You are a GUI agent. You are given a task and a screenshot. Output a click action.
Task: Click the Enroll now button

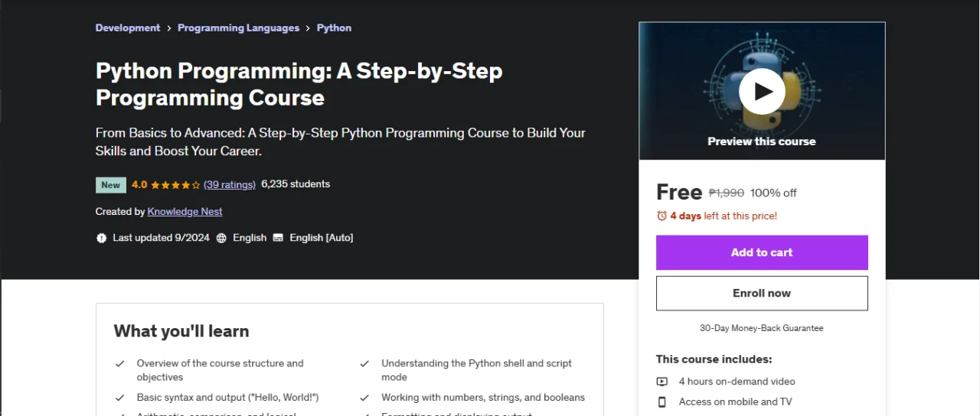coord(762,293)
